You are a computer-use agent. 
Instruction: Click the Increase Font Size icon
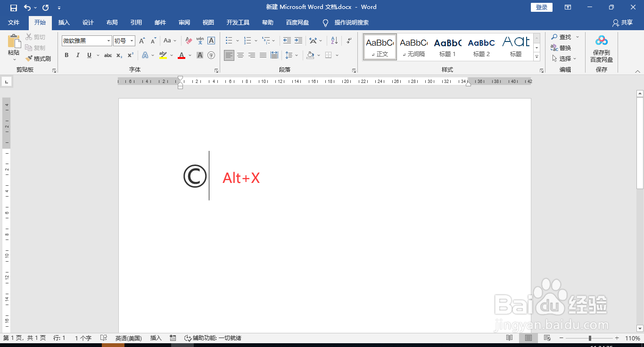pos(142,41)
